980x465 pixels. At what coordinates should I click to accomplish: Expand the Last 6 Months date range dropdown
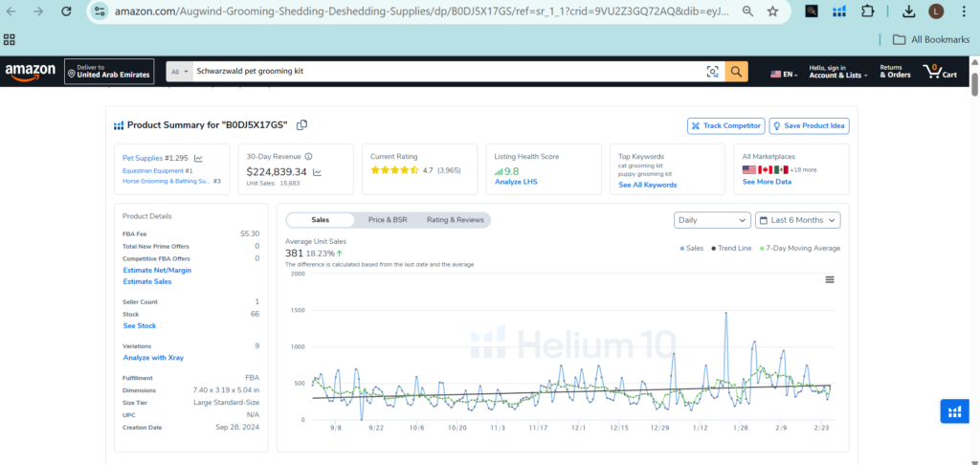pyautogui.click(x=797, y=220)
